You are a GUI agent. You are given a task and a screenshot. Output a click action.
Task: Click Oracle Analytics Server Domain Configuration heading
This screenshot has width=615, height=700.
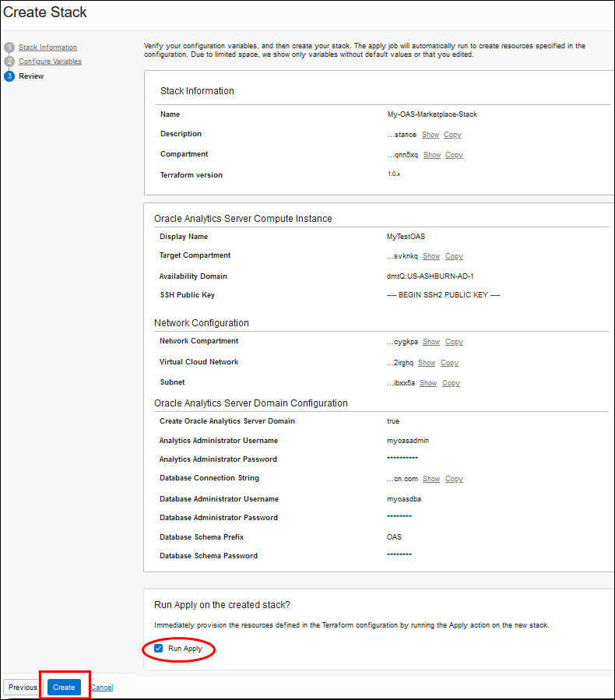251,403
